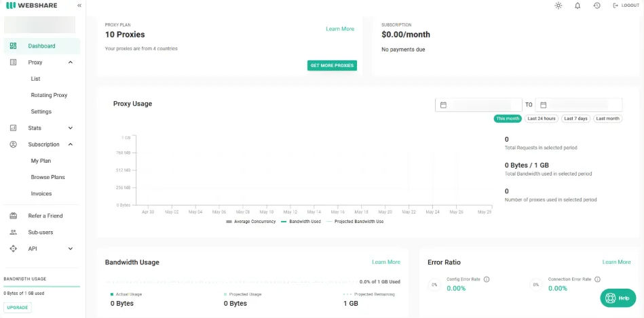This screenshot has width=644, height=318.
Task: Open notifications bell icon
Action: [577, 5]
